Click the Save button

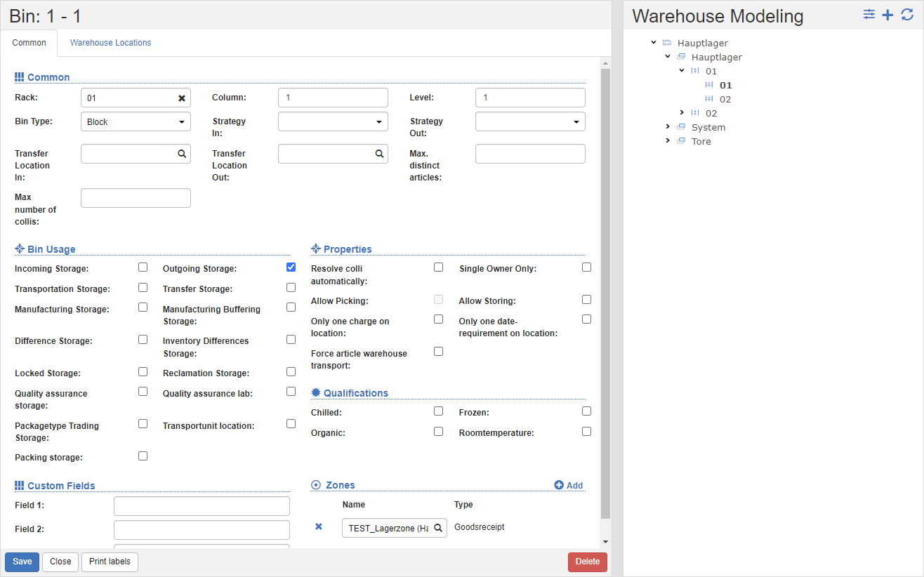coord(22,562)
